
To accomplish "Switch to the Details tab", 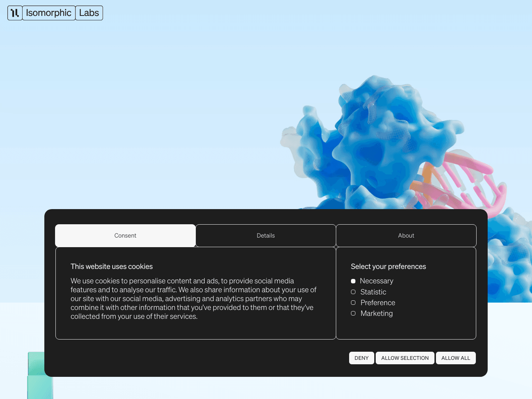I will [266, 235].
